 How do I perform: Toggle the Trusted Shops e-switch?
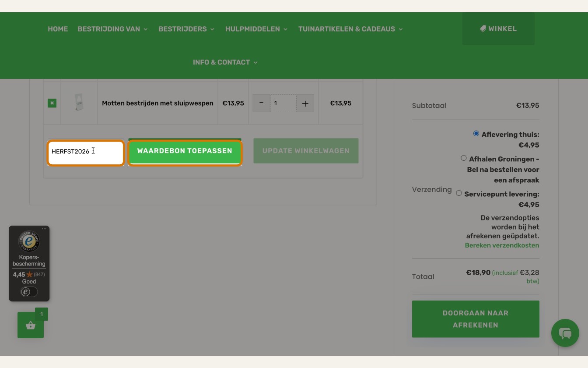pos(29,292)
